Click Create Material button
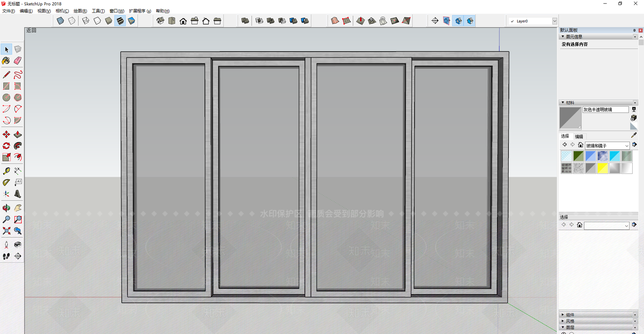 coord(634,118)
